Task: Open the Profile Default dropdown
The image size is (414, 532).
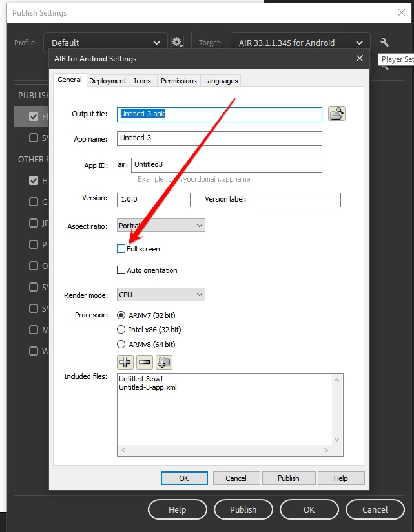Action: [105, 43]
